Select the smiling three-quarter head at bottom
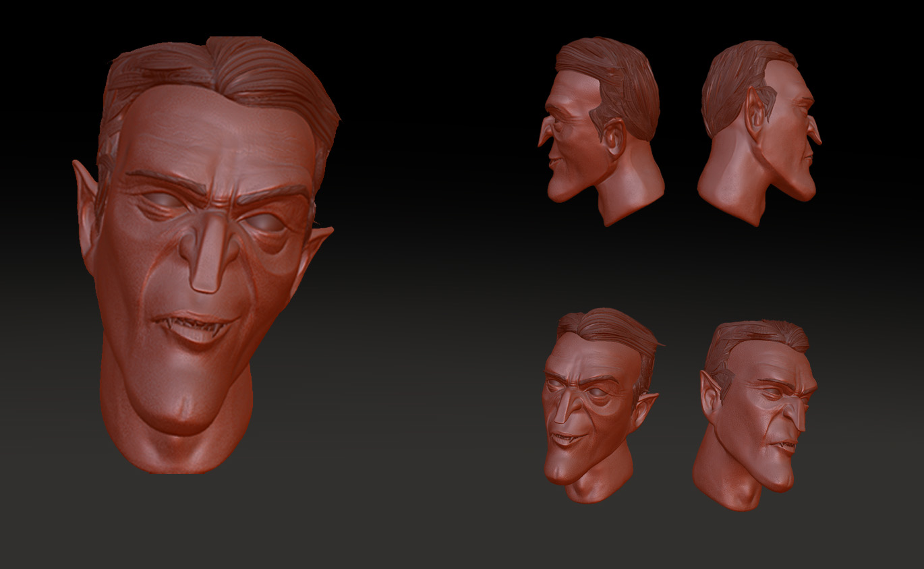Screen dimensions: 924x569 (x=600, y=405)
